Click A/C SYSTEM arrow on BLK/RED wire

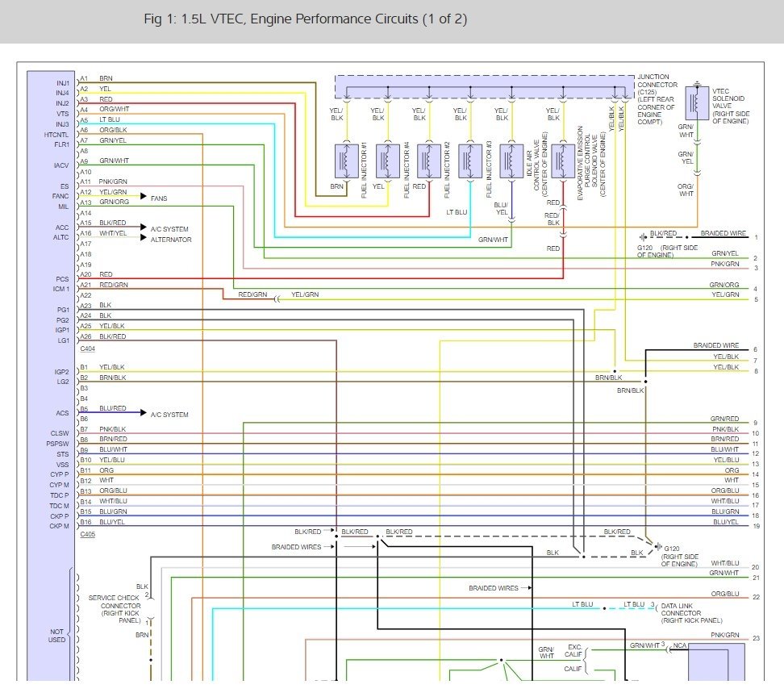click(x=144, y=228)
